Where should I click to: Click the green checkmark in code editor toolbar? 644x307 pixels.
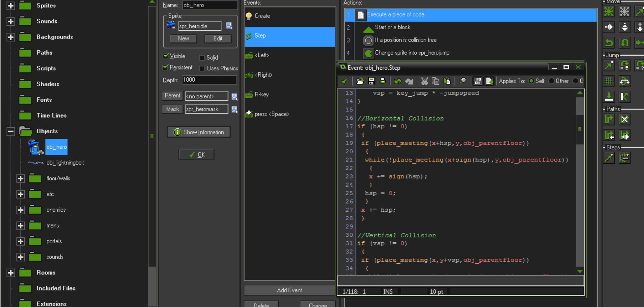point(345,81)
